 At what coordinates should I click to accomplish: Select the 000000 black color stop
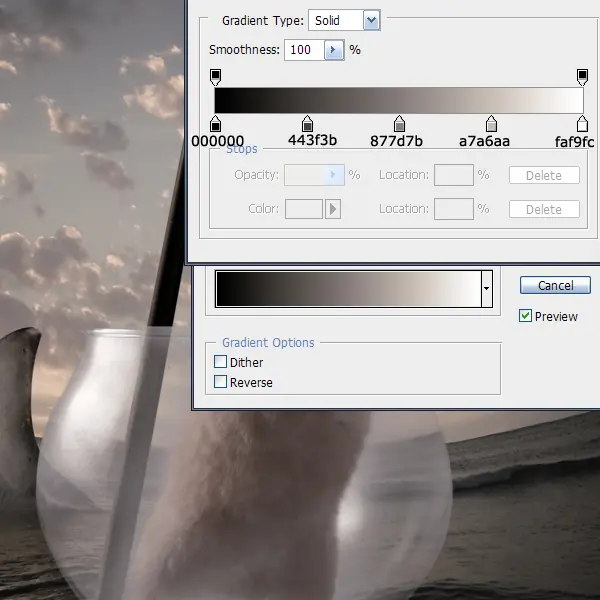(x=215, y=124)
